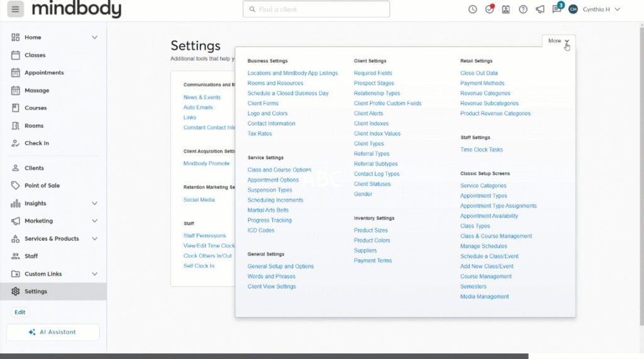Toggle the hamburger menu button
644x359 pixels.
pyautogui.click(x=15, y=9)
